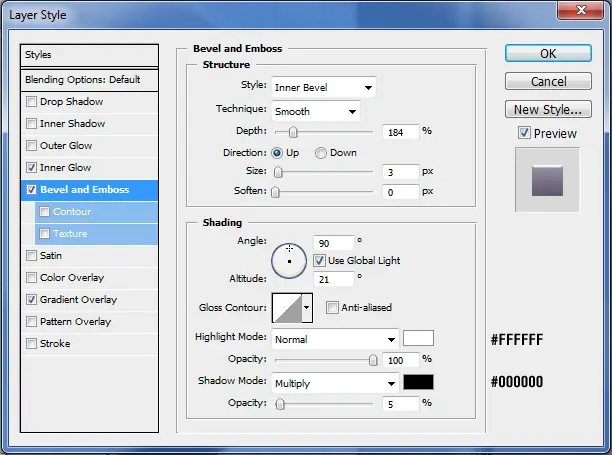Enable the Drop Shadow checkbox
This screenshot has height=455, width=612.
pos(31,102)
